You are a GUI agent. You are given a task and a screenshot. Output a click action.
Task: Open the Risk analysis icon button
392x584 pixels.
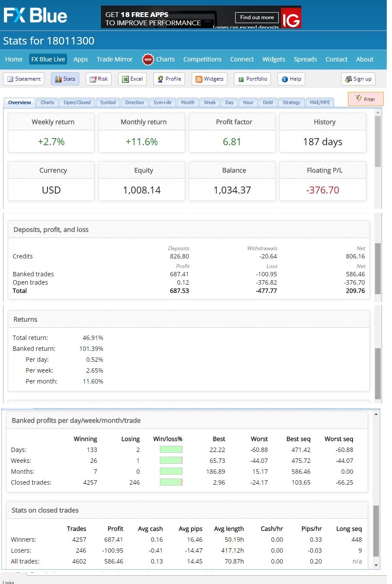pyautogui.click(x=93, y=79)
